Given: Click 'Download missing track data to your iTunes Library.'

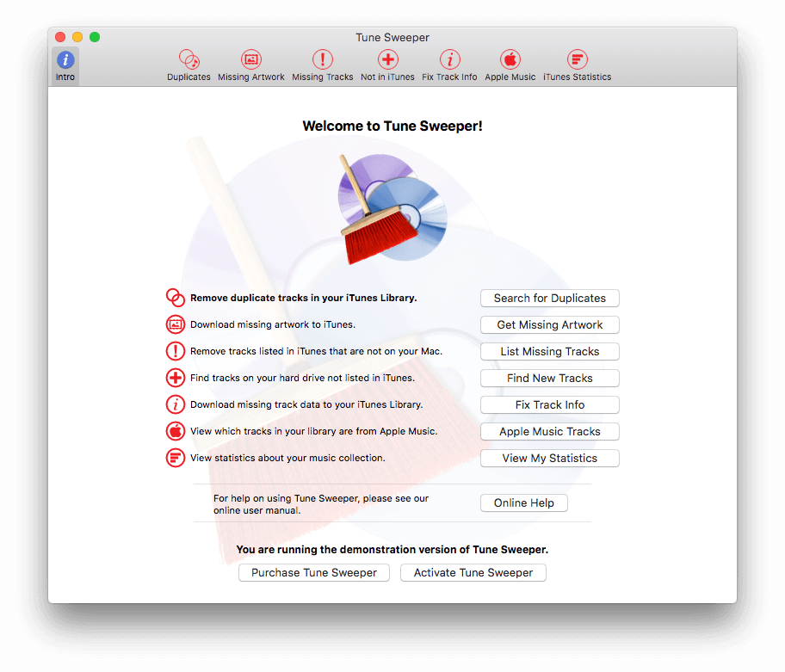Looking at the screenshot, I should pyautogui.click(x=306, y=404).
